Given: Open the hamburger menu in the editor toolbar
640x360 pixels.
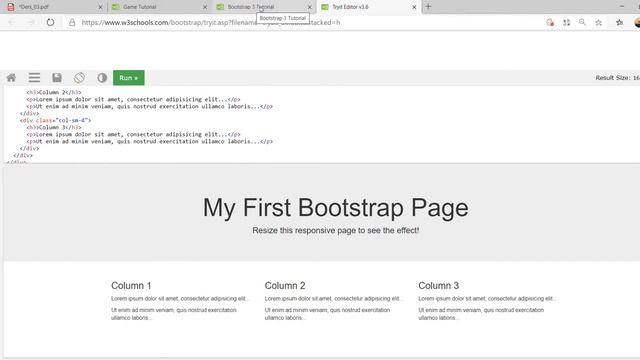Looking at the screenshot, I should pos(34,78).
